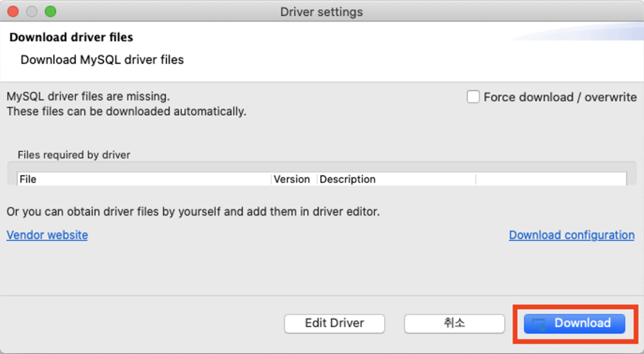Click the Description column header
Viewport: 644px width, 354px height.
point(396,179)
